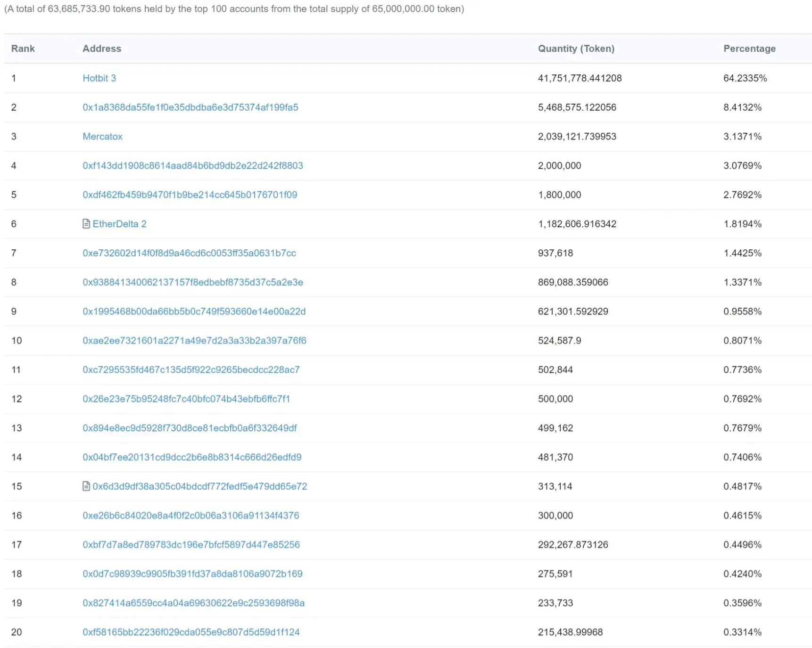Screen dimensions: 812x648
Task: Open address 0x894e8ec9d5928f730d8ce81ecbfb0a6f332649df
Action: point(190,428)
